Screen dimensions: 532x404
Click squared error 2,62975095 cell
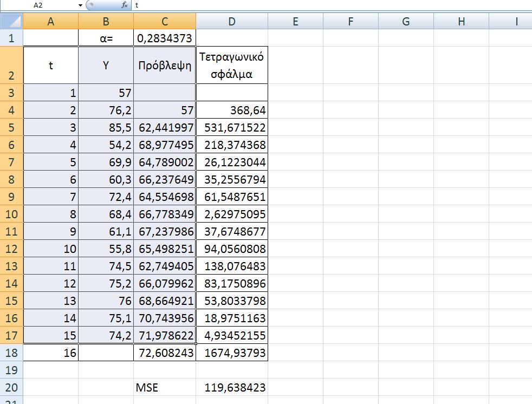(232, 214)
